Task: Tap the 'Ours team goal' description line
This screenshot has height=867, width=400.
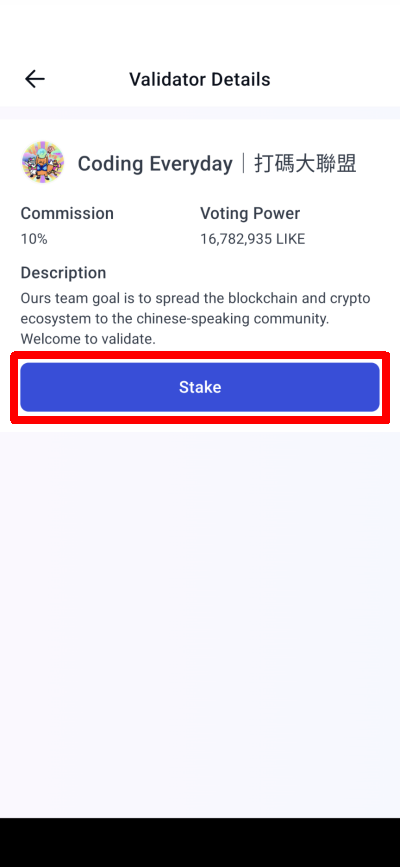Action: click(195, 299)
